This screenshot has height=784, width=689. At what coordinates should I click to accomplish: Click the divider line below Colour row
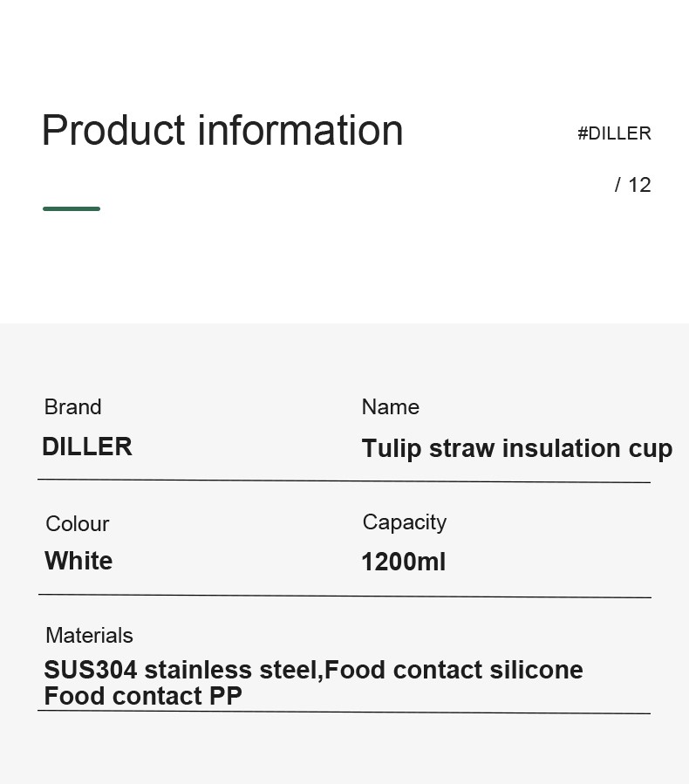click(x=344, y=596)
